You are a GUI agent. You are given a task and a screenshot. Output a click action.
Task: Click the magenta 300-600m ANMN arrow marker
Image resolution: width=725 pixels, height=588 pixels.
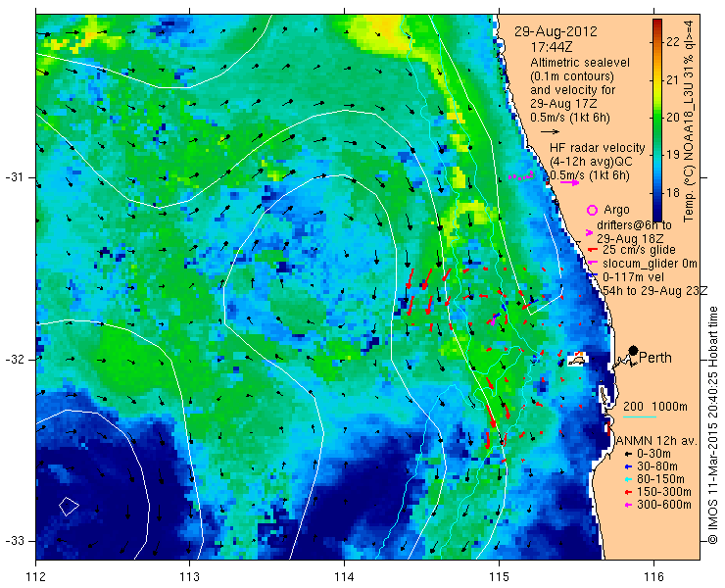click(x=627, y=505)
